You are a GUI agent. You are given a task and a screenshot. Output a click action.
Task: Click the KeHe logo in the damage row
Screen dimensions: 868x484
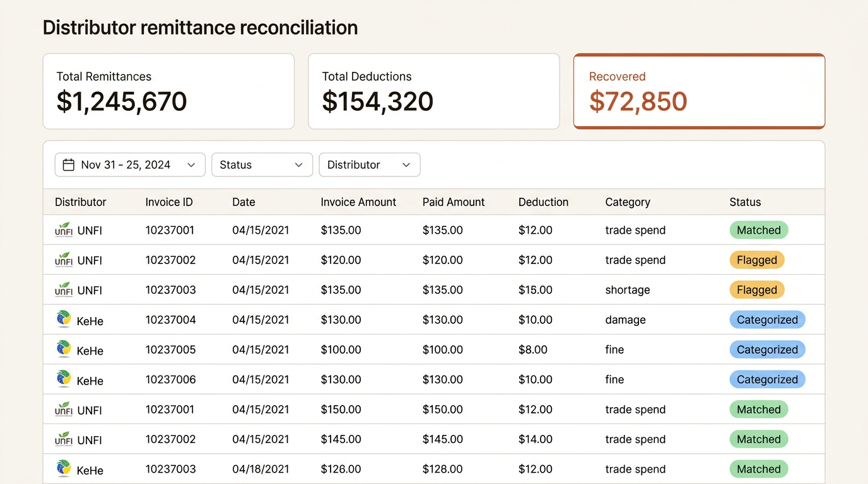click(x=64, y=320)
